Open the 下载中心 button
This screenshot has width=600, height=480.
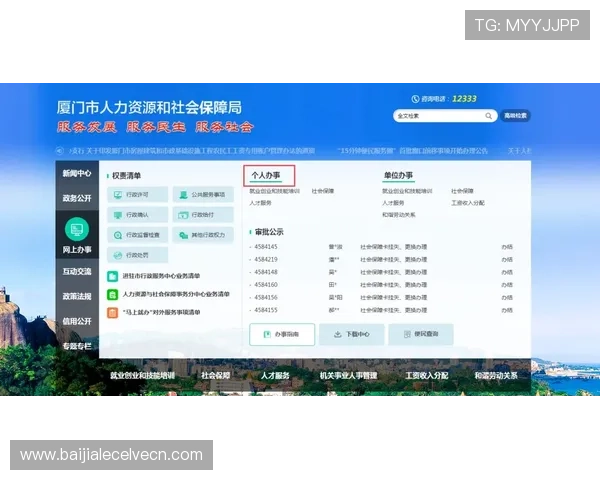(352, 334)
